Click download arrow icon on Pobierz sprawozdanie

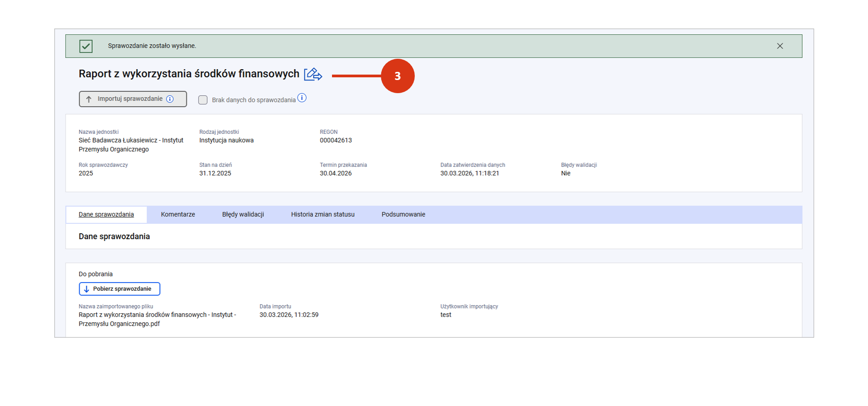click(x=86, y=289)
